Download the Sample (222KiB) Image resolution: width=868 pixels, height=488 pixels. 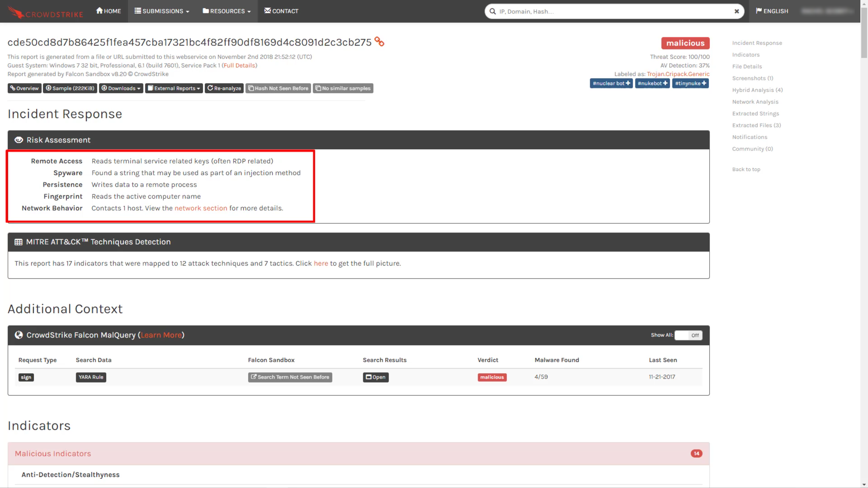click(x=70, y=88)
